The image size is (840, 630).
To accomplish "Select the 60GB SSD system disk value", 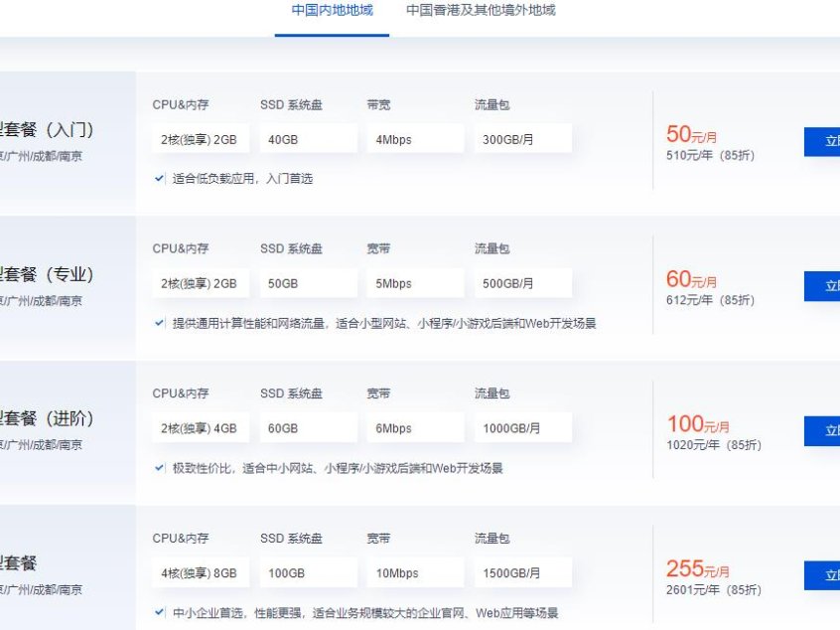I will coord(308,428).
